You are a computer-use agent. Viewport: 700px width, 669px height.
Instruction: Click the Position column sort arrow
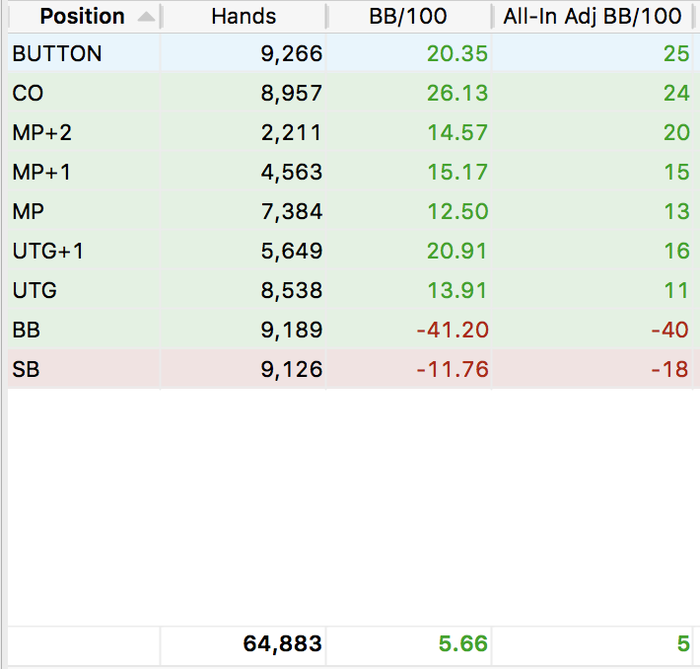coord(146,17)
